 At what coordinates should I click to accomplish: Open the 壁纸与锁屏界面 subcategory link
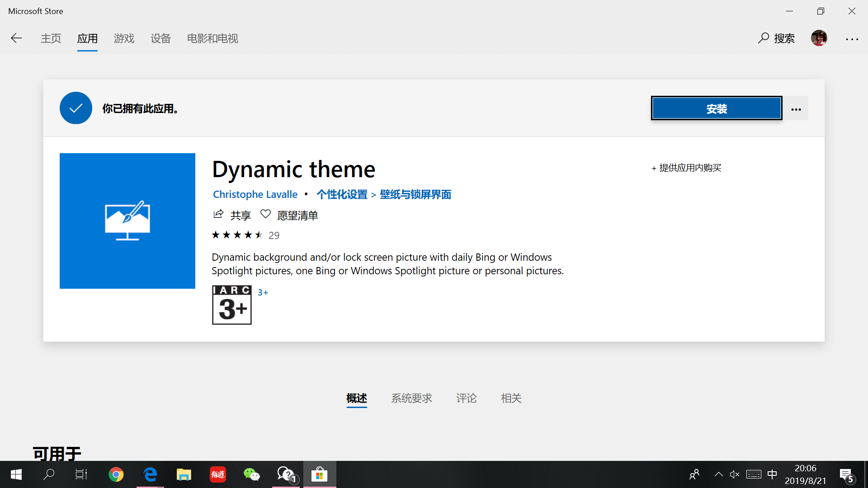click(x=415, y=194)
